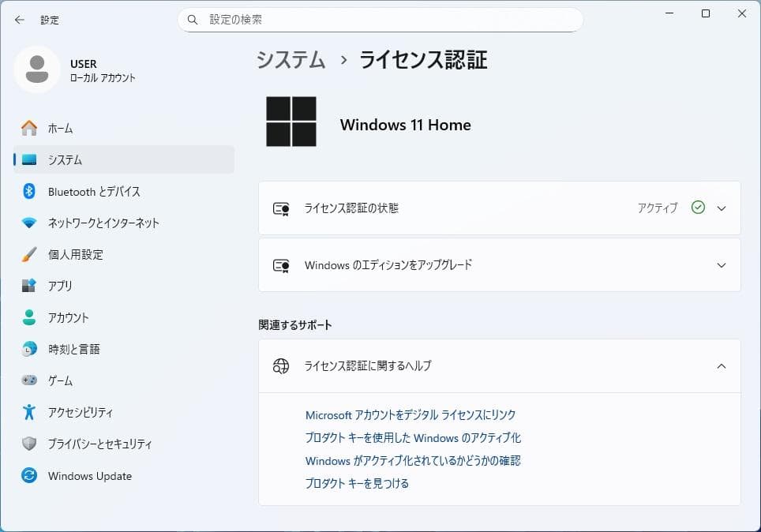Click the network Wi-Fi icon

click(x=29, y=223)
